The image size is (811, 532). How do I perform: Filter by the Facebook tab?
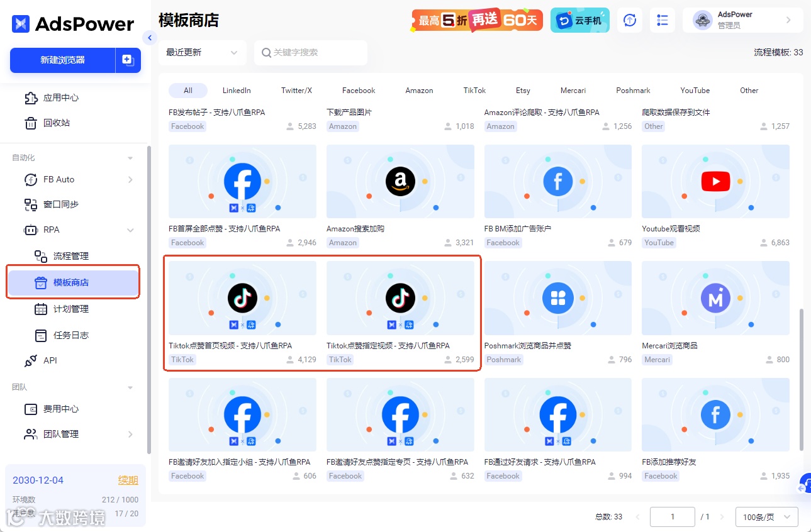359,91
